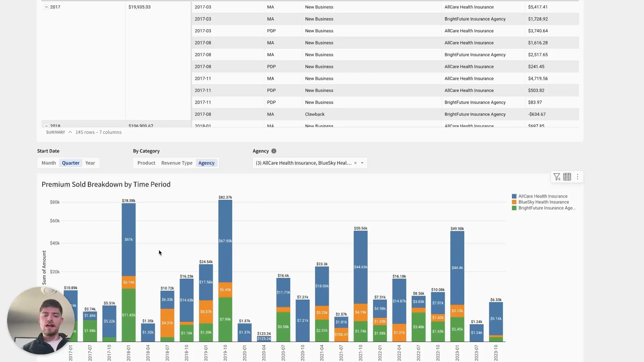Click the $50.56k bar total label
This screenshot has height=362, width=644.
(361, 228)
